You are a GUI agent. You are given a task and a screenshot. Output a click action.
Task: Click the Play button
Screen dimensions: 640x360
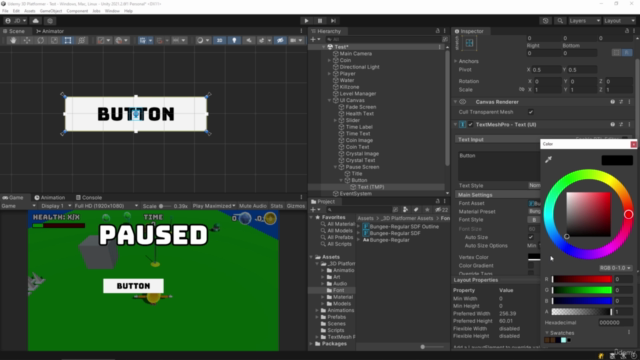[306, 21]
